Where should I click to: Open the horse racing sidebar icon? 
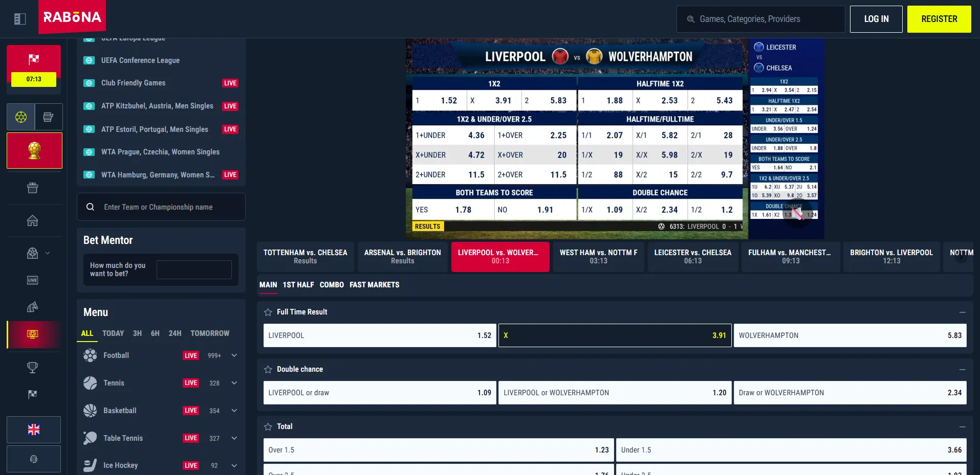pyautogui.click(x=33, y=307)
